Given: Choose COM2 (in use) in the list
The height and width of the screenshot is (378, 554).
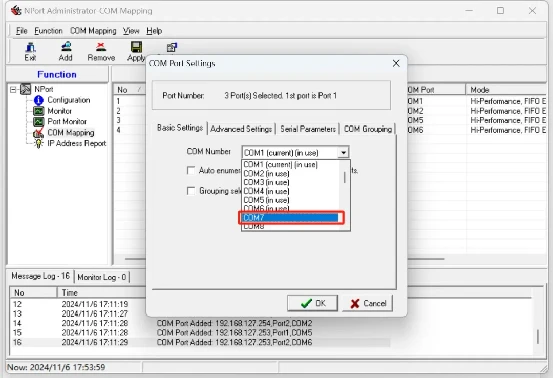Looking at the screenshot, I should click(x=290, y=173).
